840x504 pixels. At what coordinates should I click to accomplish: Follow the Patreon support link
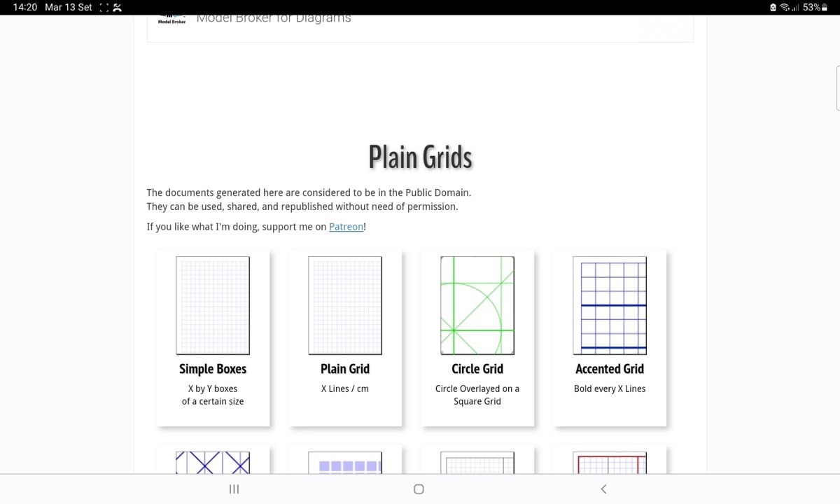pyautogui.click(x=346, y=227)
